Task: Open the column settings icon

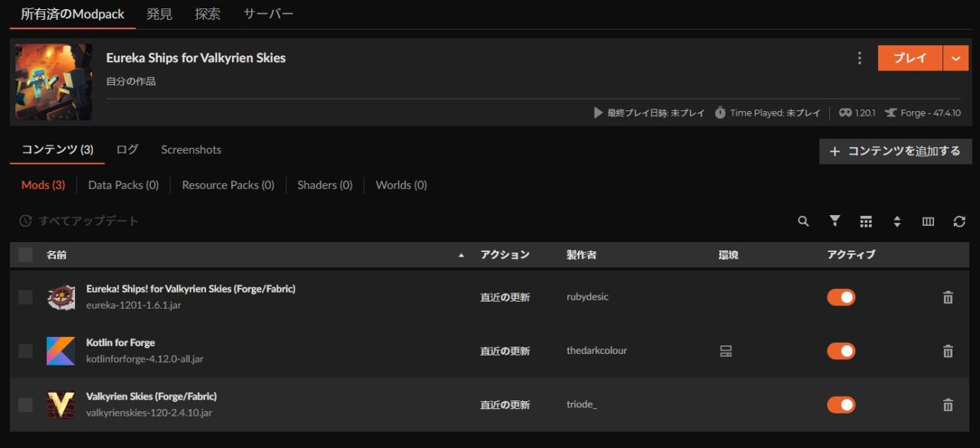Action: [927, 221]
